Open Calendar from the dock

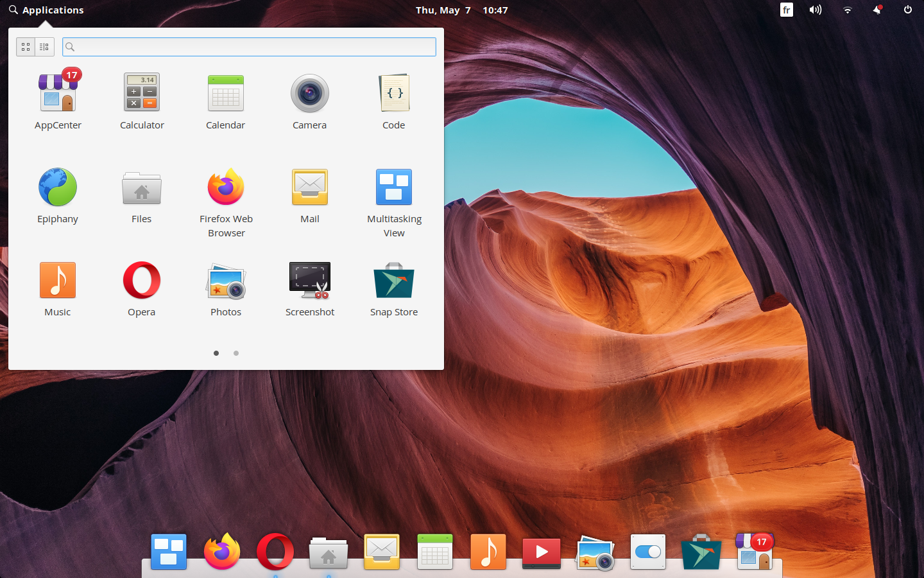pos(435,552)
